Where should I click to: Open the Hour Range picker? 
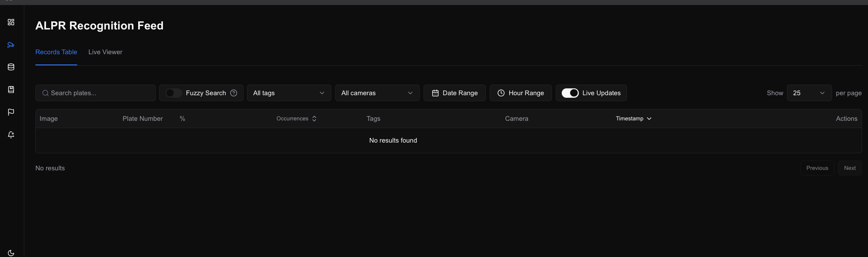point(520,93)
